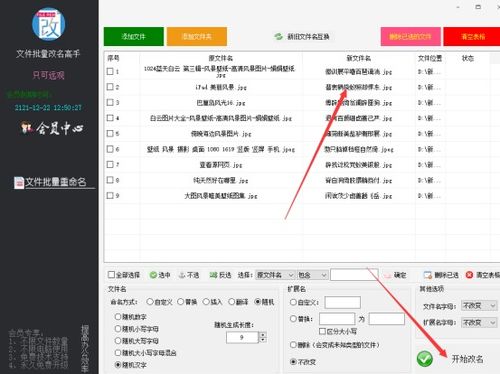Select the file 巴厘岛风光16.jpg in the list

click(221, 103)
